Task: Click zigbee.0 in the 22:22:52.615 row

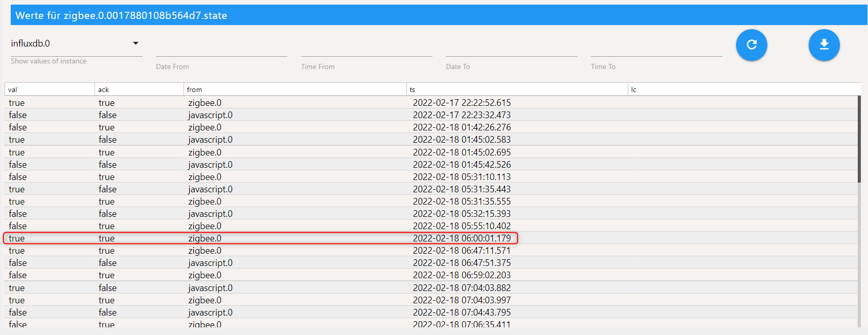Action: (x=204, y=103)
